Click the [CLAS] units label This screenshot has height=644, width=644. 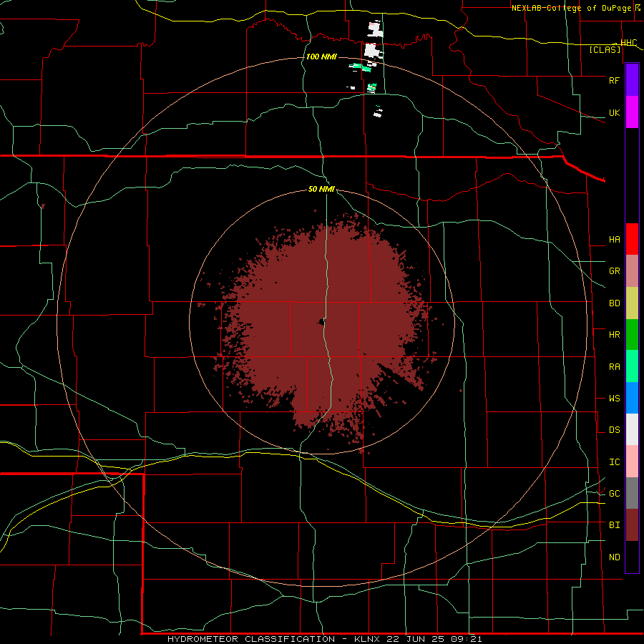point(605,50)
